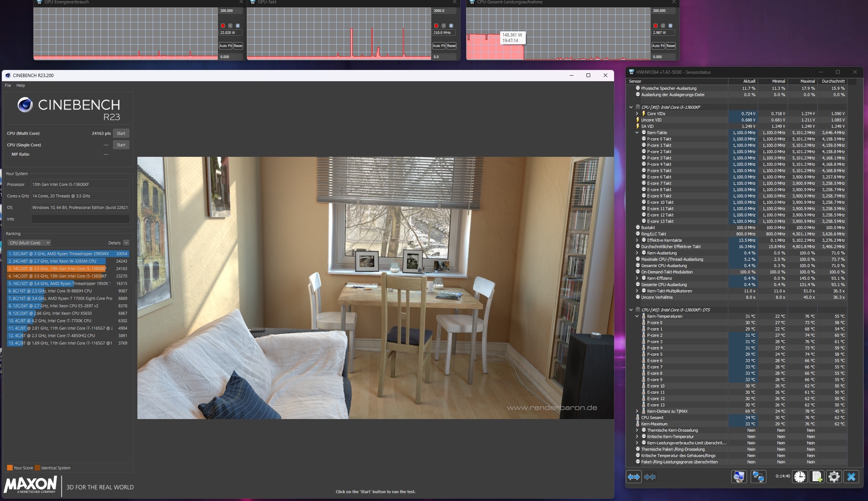Select the gray background option in GPU-Takt window

pos(443,26)
